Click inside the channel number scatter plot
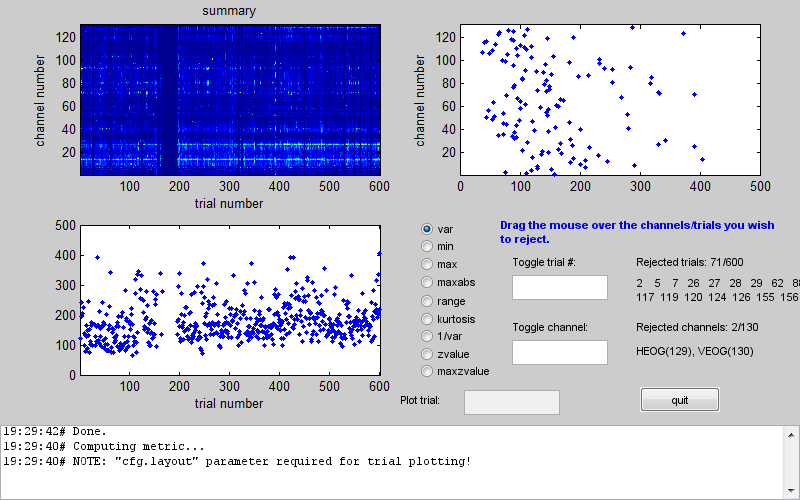This screenshot has height=500, width=800. tap(610, 100)
